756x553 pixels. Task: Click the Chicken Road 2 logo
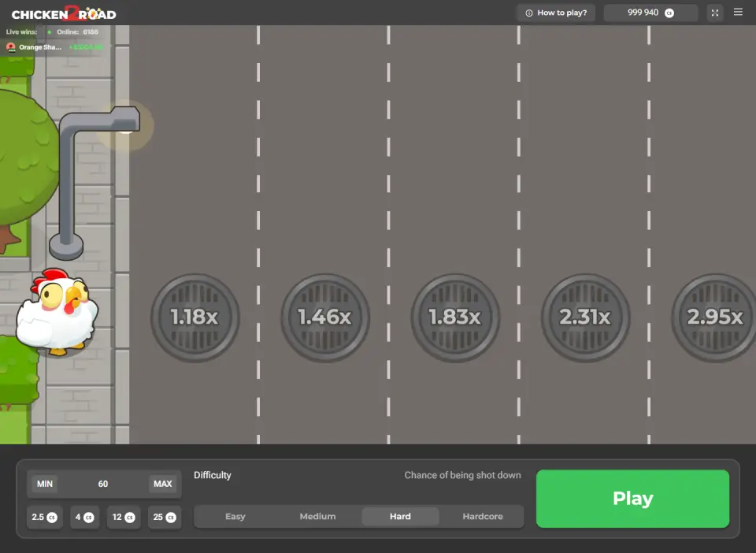click(x=64, y=13)
